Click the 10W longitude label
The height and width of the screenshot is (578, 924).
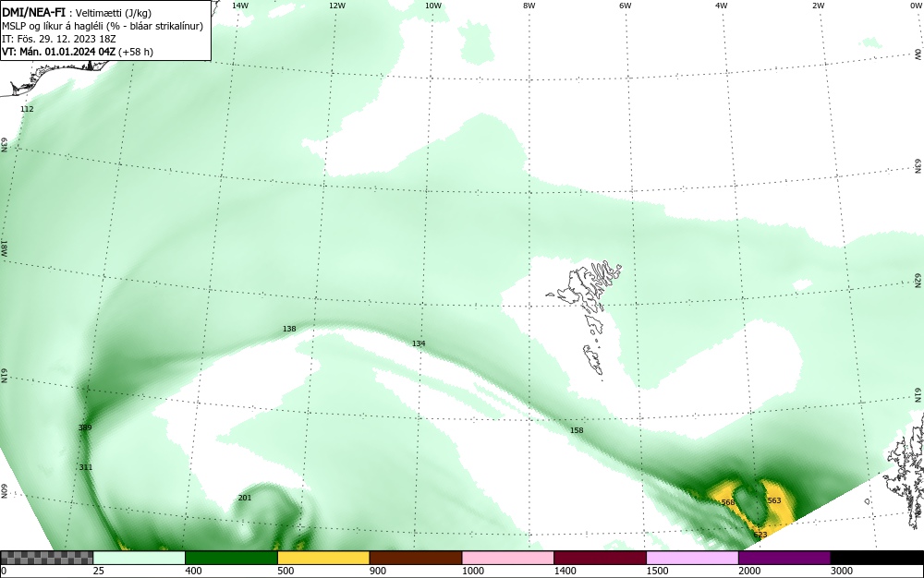point(433,6)
